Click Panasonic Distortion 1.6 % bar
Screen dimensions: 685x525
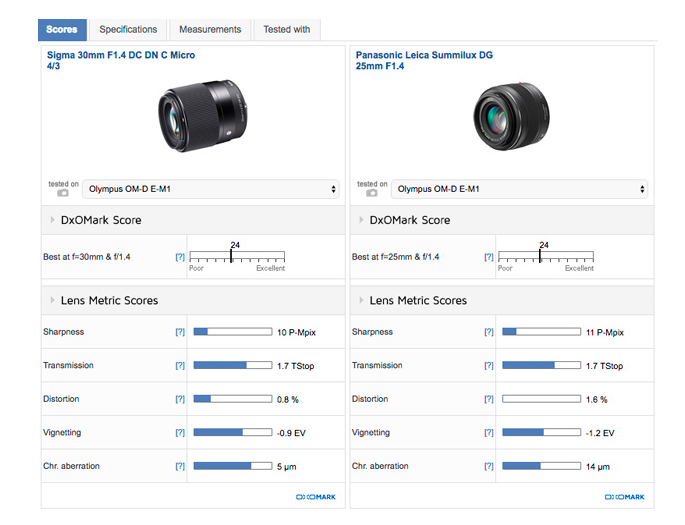pyautogui.click(x=542, y=399)
